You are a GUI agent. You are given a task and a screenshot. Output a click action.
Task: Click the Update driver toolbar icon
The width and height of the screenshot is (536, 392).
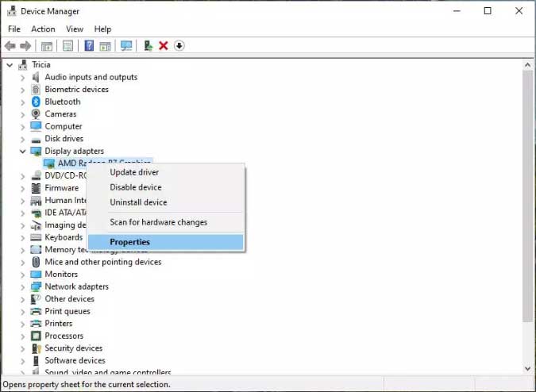click(148, 45)
